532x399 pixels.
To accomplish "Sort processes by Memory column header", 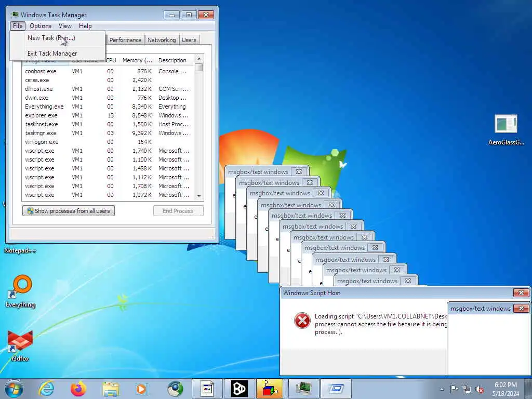I will [137, 60].
